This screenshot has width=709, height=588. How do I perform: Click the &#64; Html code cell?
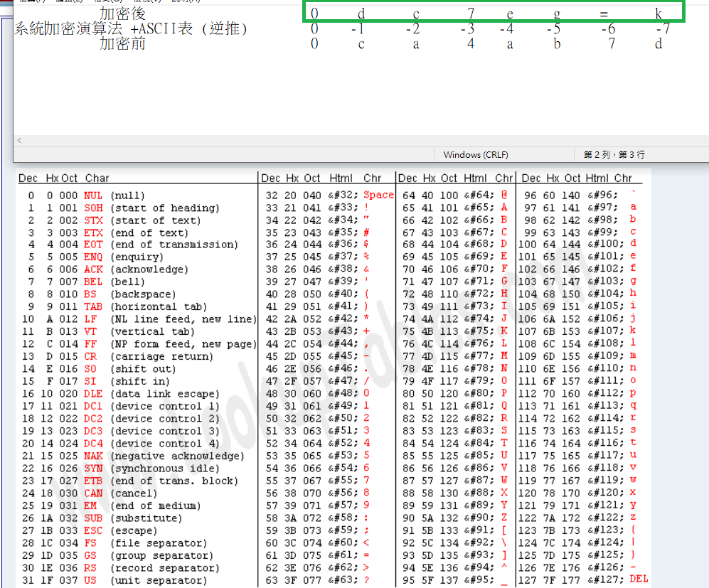479,195
